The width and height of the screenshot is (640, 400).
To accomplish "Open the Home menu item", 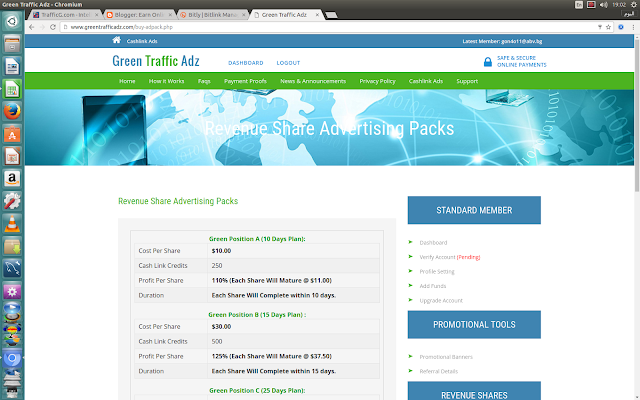I will point(127,81).
